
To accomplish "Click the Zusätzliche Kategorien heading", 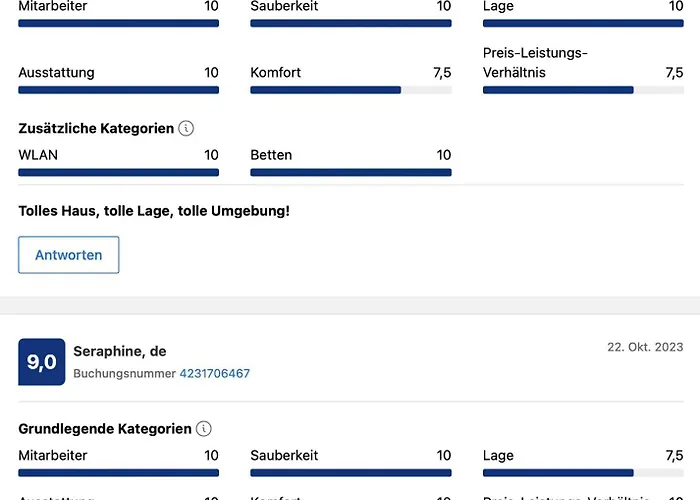I will [96, 129].
